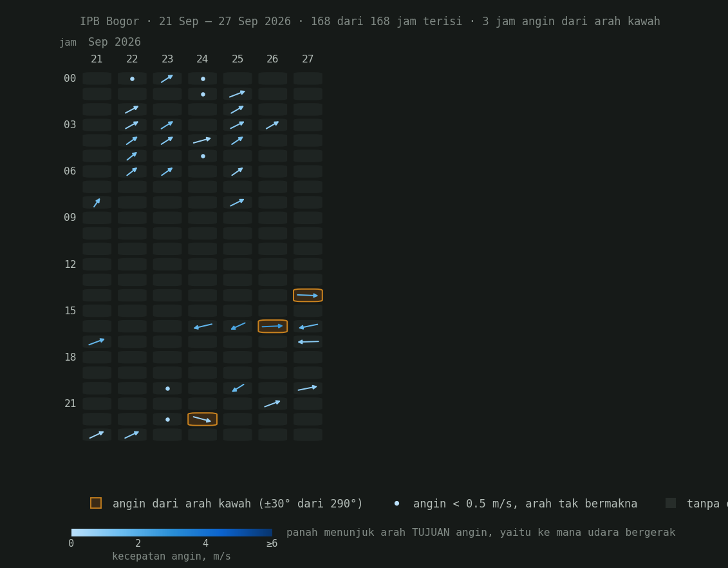The width and height of the screenshot is (728, 568).
Task: Click the wind arrow for 27 Sep at hour 20
Action: coord(308,388)
